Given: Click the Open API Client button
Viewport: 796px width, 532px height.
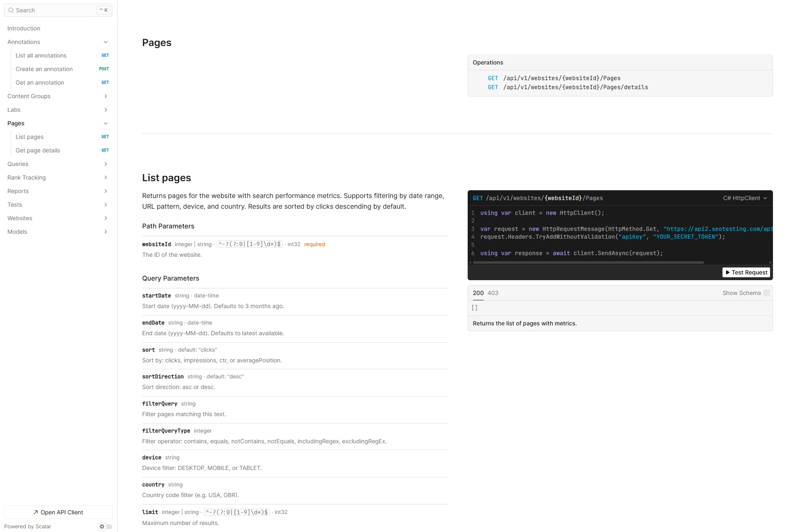Looking at the screenshot, I should pos(58,512).
